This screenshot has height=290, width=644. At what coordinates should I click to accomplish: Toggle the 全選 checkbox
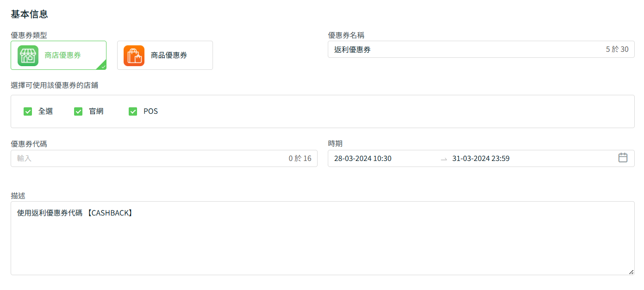tap(28, 111)
